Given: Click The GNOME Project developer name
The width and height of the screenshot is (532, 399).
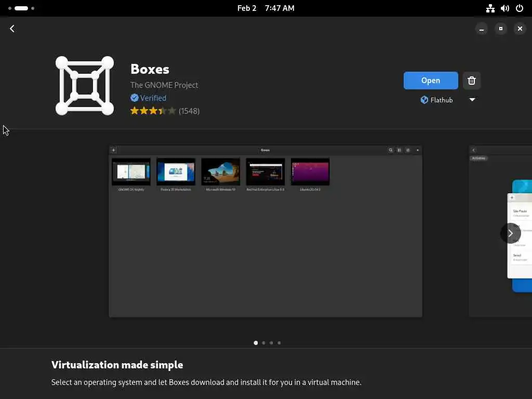Looking at the screenshot, I should click(164, 85).
